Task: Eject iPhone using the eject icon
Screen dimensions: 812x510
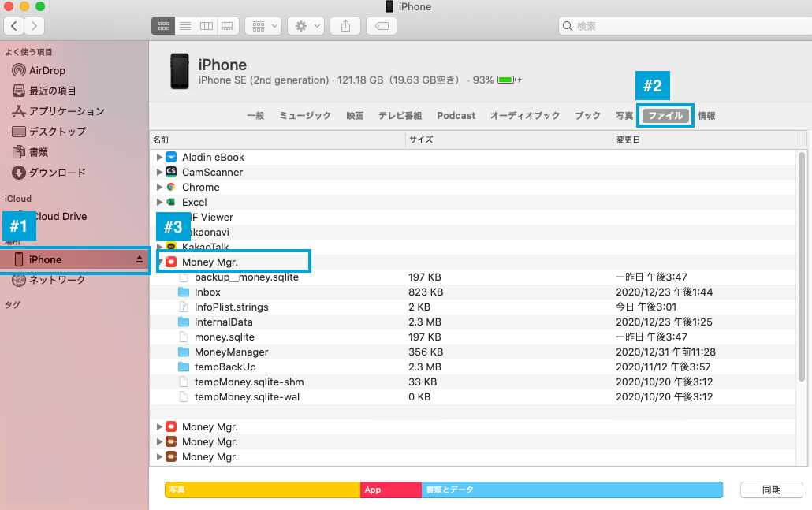Action: (140, 259)
